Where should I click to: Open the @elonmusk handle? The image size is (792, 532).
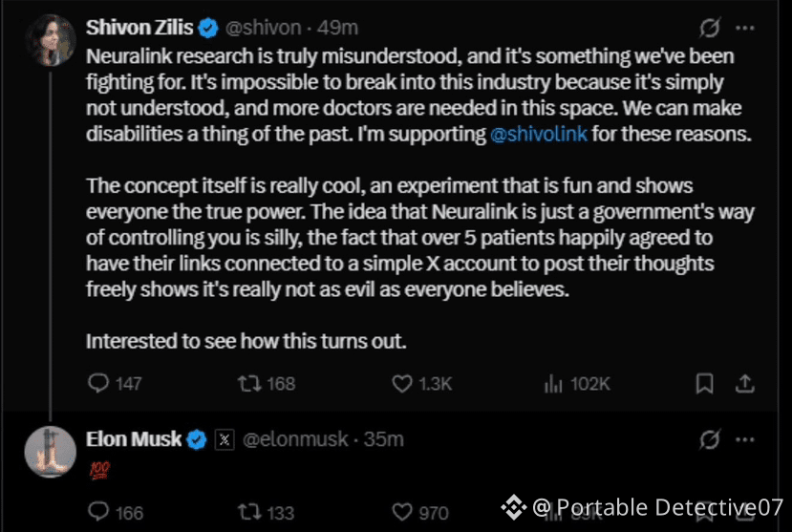tap(295, 439)
